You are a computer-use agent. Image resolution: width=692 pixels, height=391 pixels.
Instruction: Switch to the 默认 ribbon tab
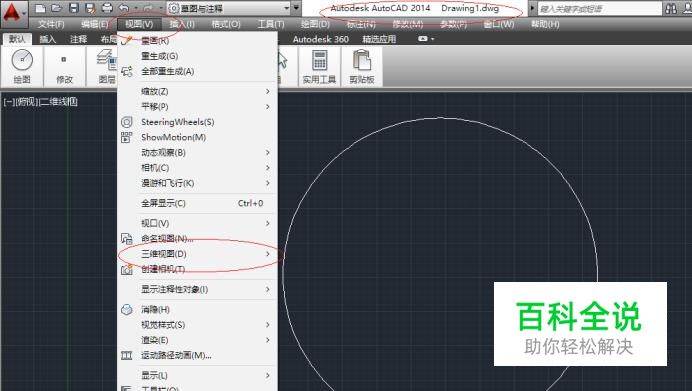point(17,39)
